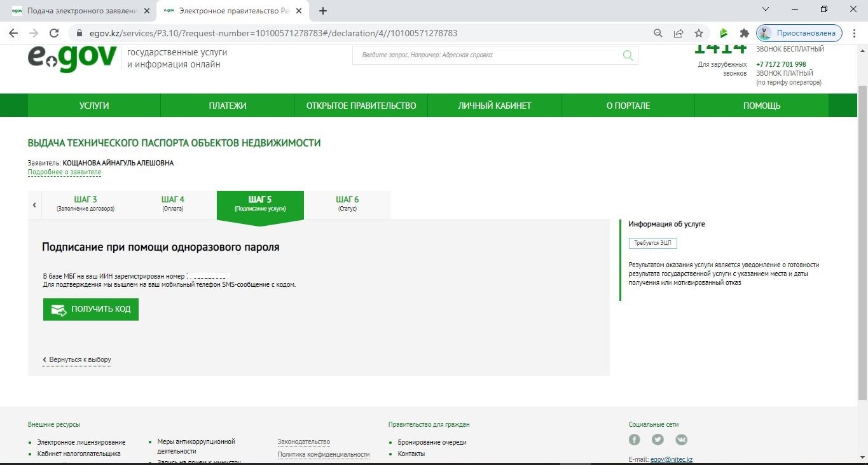Click the search magnifier icon in portal search
This screenshot has width=868, height=465.
[628, 55]
